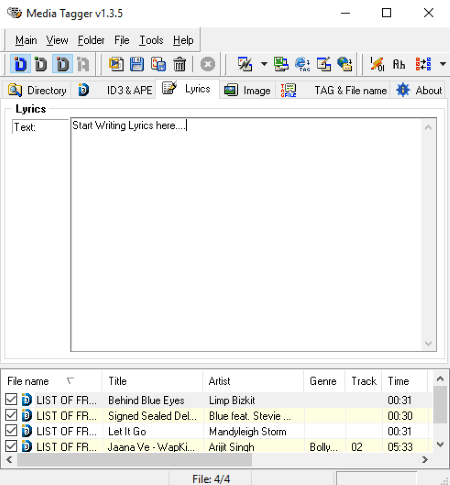Click horizontal scrollbar left arrow

coord(9,460)
